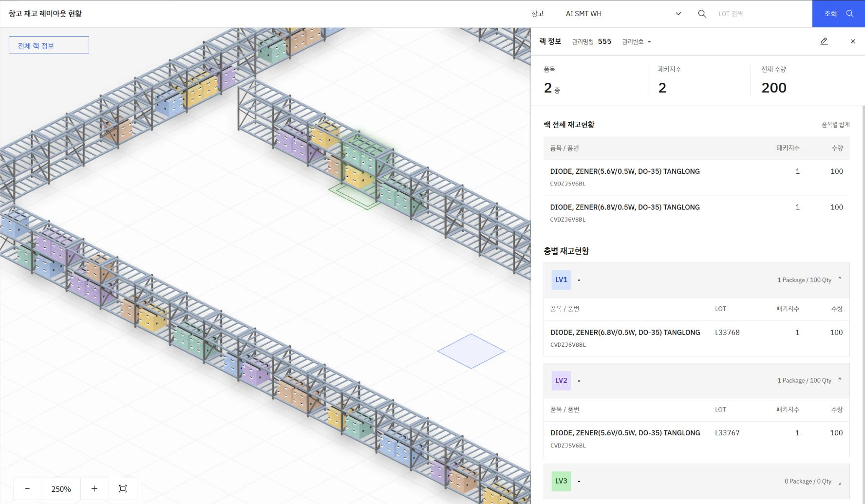This screenshot has height=504, width=865.
Task: Click the 품목별 합계 label
Action: click(835, 125)
